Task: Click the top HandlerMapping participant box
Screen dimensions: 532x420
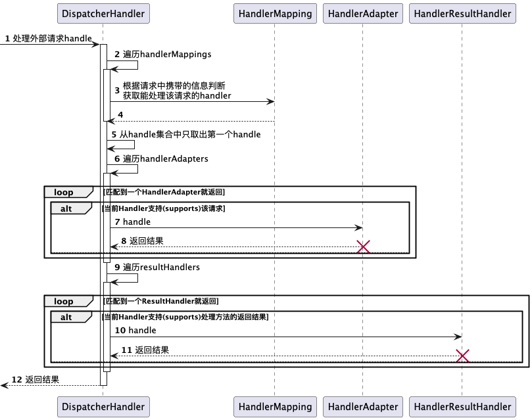Action: pyautogui.click(x=275, y=14)
